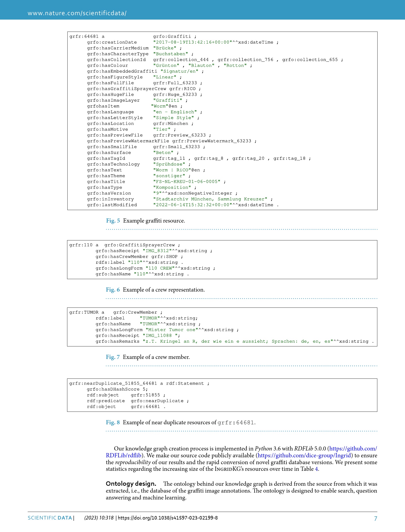The height and width of the screenshot is (532, 405).
Task: Click the www.nature.com/scientificdata/ header link
Action: coord(77,13)
